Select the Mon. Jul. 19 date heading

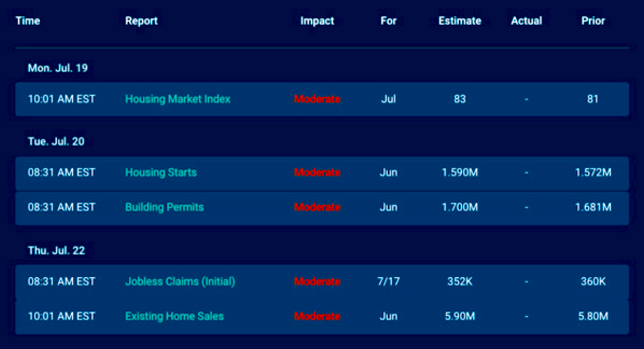[x=58, y=68]
